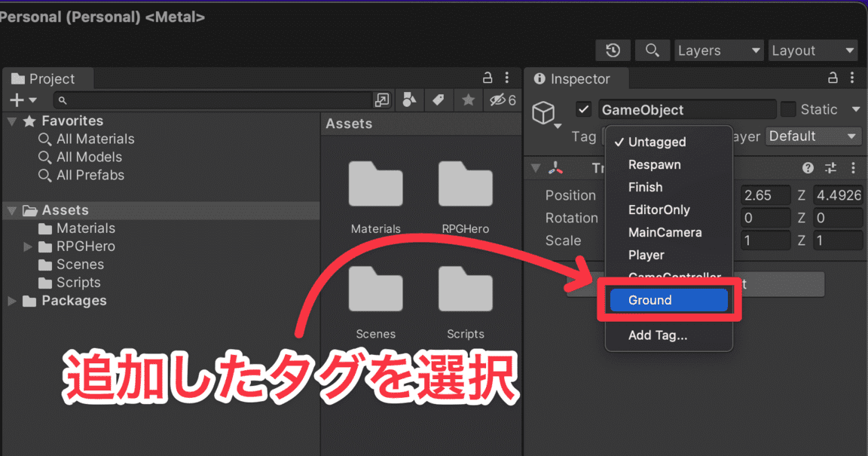
Task: Uncheck the GameObject active checkbox
Action: [583, 109]
